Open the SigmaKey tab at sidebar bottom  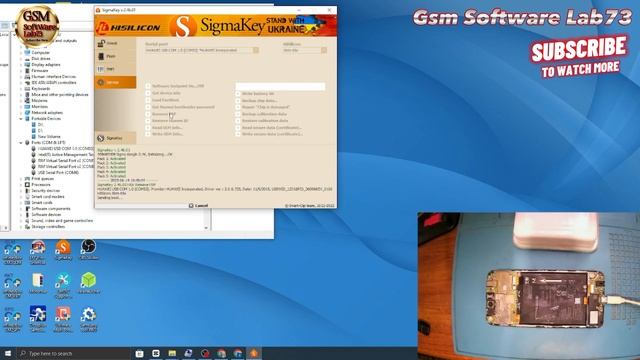(115, 138)
